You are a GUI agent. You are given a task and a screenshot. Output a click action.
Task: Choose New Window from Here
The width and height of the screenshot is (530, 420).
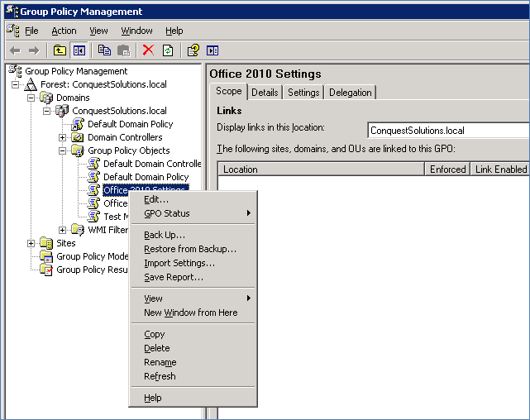click(x=193, y=313)
